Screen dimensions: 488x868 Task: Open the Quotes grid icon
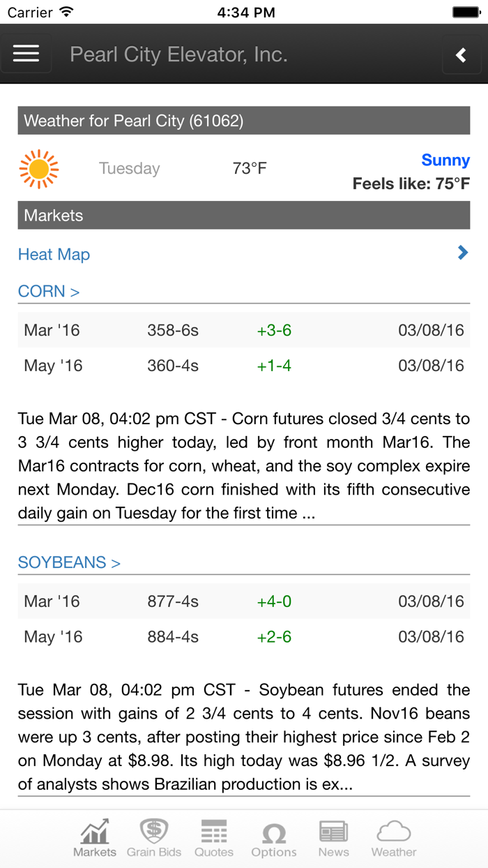pos(214,832)
